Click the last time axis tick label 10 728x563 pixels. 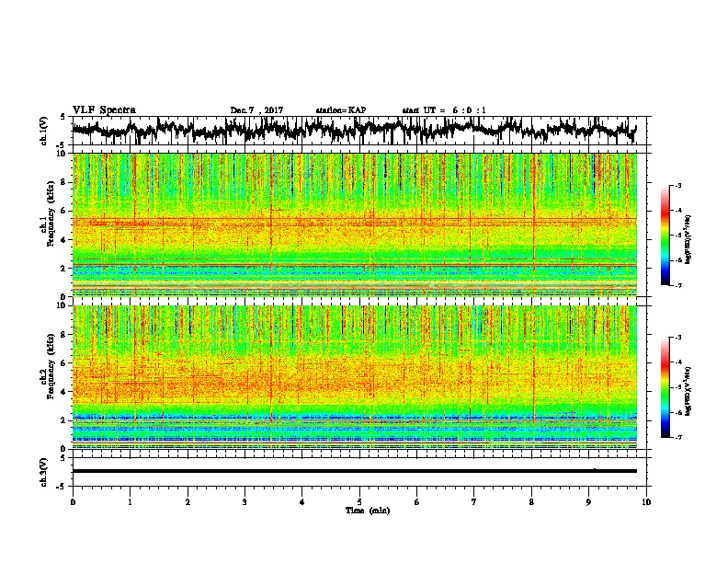point(646,502)
